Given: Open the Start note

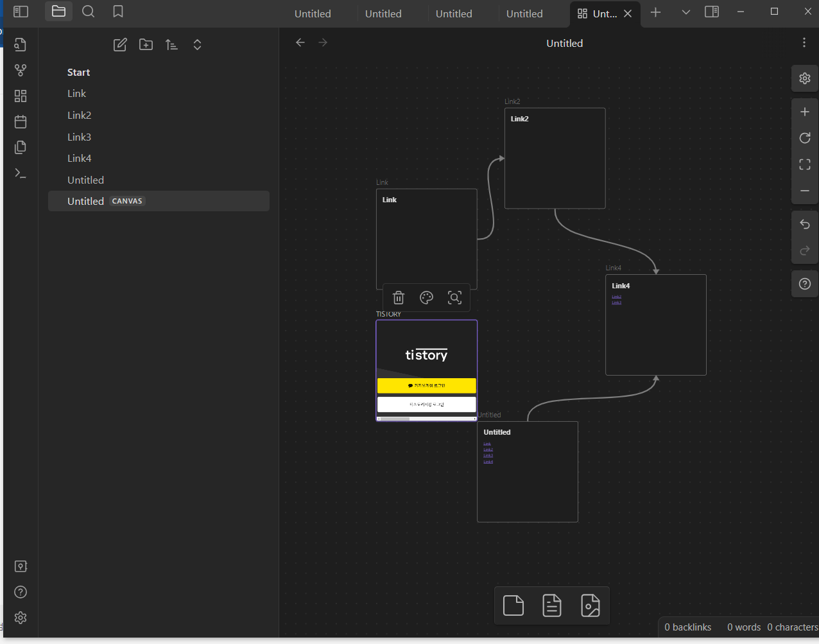Looking at the screenshot, I should point(159,73).
